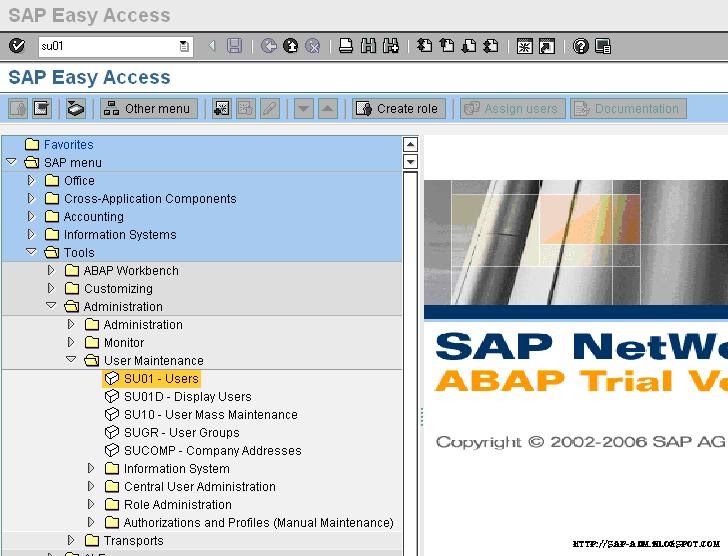Image resolution: width=728 pixels, height=556 pixels.
Task: Click the Customize Local Layout icon
Action: 603,46
